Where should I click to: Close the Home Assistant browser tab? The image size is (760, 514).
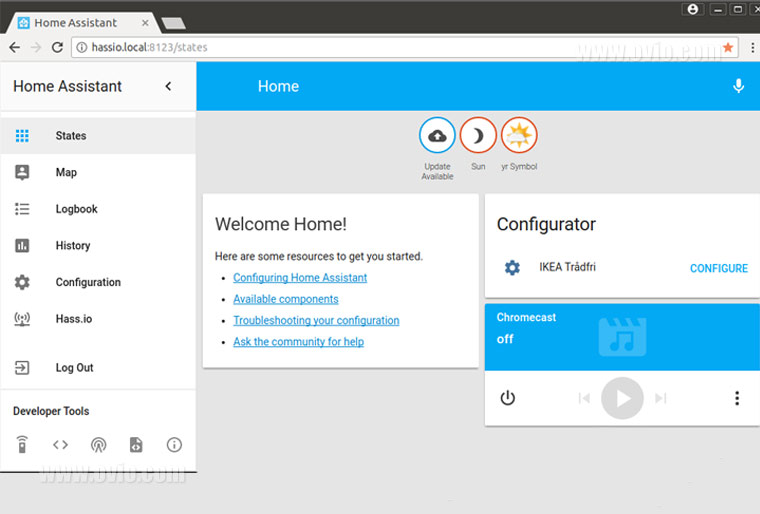tap(145, 23)
